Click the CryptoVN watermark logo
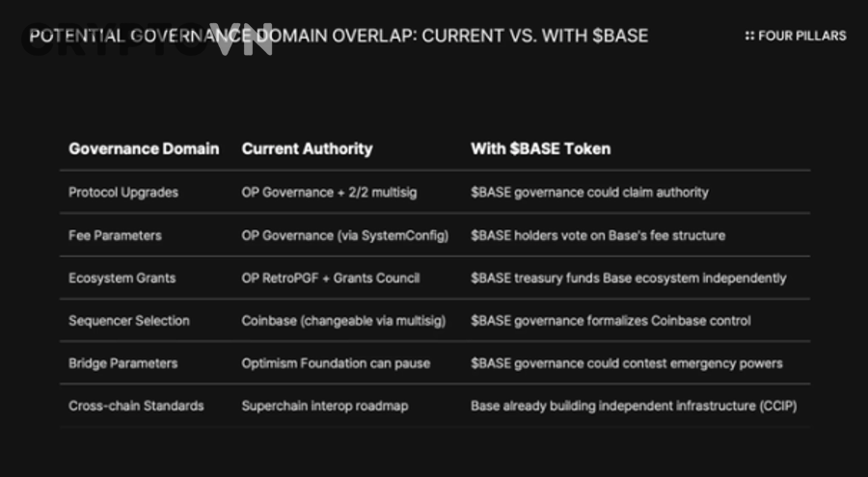Screen dimensions: 868x477 coord(147,40)
